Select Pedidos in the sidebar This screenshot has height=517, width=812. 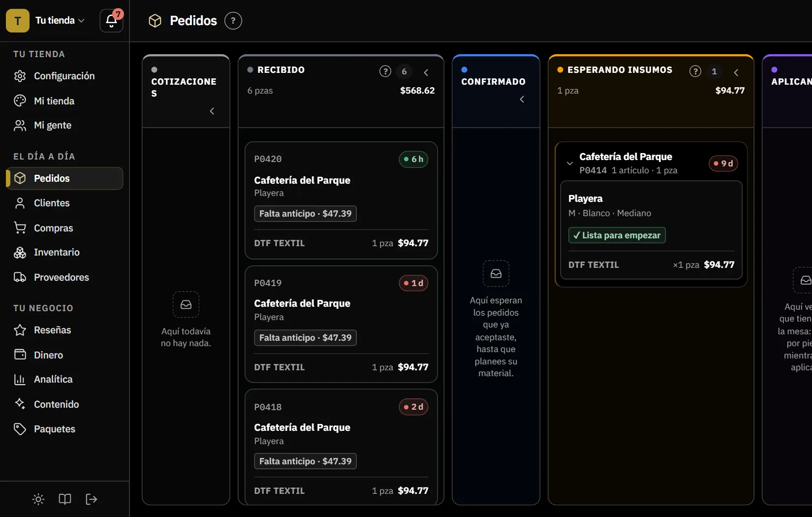pyautogui.click(x=64, y=178)
